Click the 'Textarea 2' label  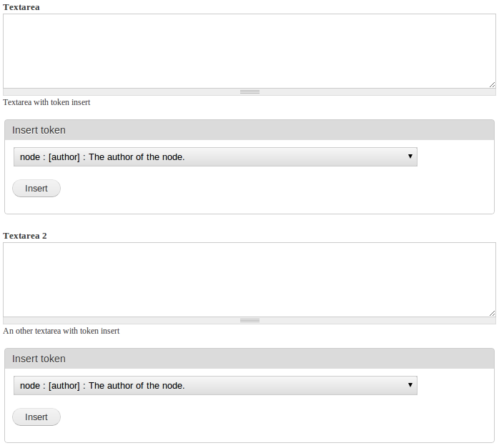25,236
